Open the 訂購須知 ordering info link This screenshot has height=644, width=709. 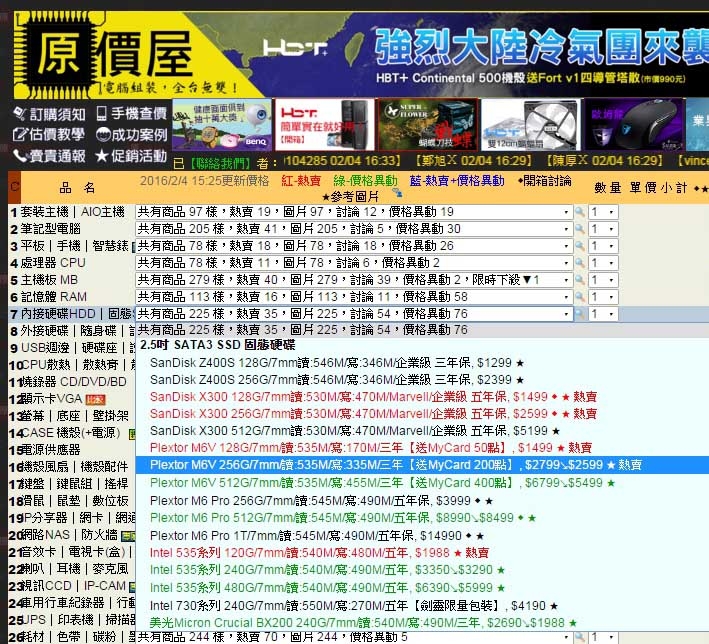tap(49, 114)
